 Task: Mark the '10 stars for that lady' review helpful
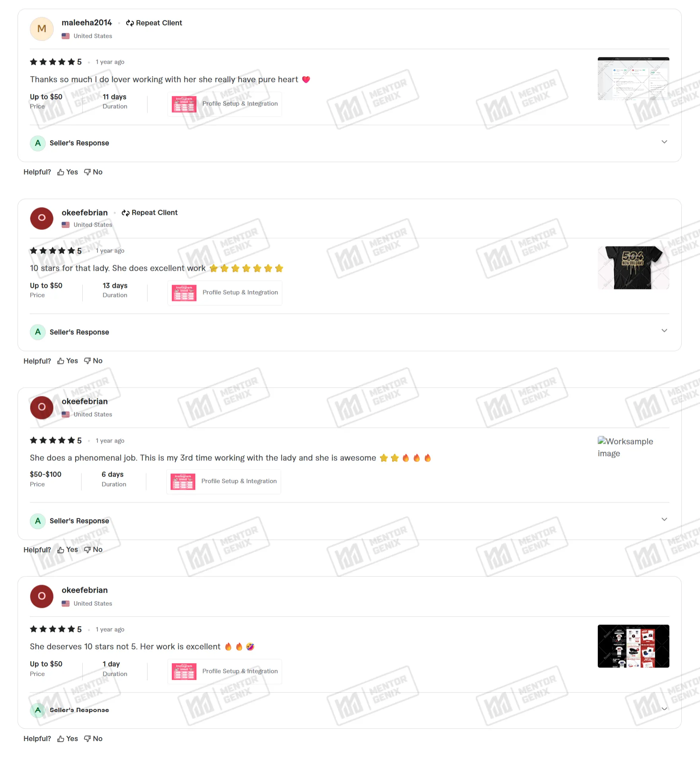[x=68, y=361]
